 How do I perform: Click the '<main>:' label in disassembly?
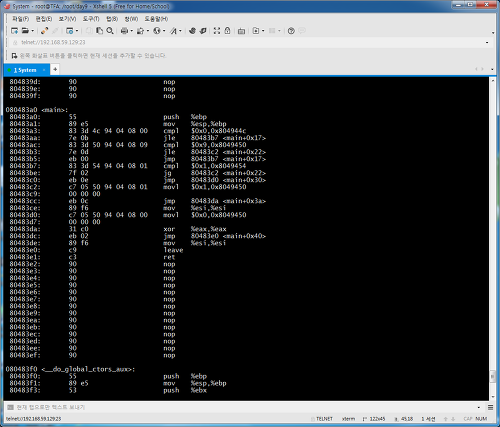[55, 110]
